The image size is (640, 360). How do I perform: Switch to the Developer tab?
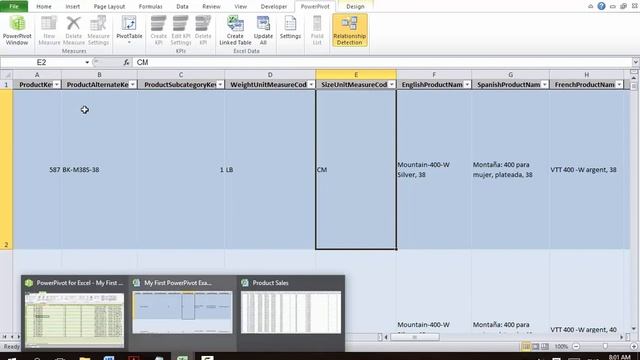point(274,7)
